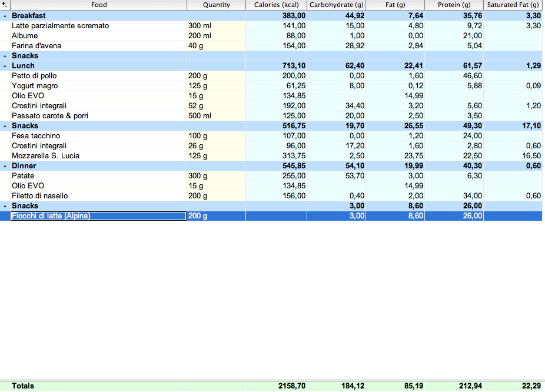Viewport: 545px width, 392px height.
Task: Click the Carbohydrate (g) column header
Action: 337,5
